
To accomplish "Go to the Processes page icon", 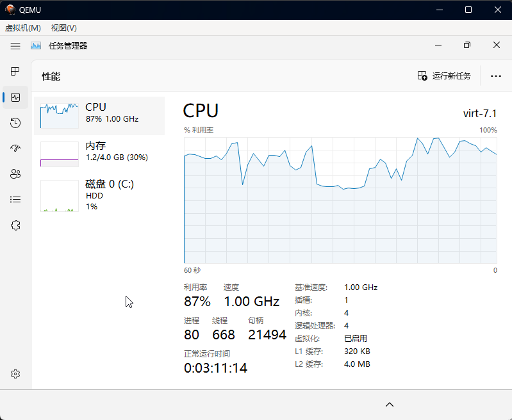I will click(16, 71).
